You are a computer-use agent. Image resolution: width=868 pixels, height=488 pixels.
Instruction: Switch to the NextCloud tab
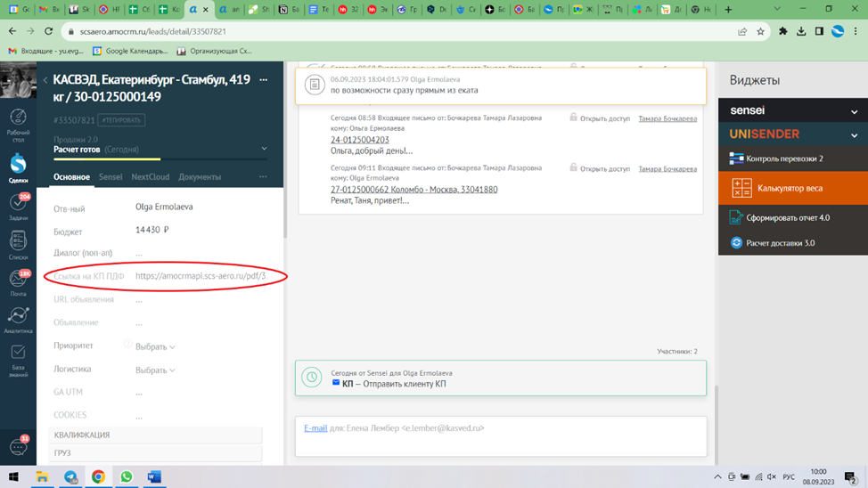150,177
